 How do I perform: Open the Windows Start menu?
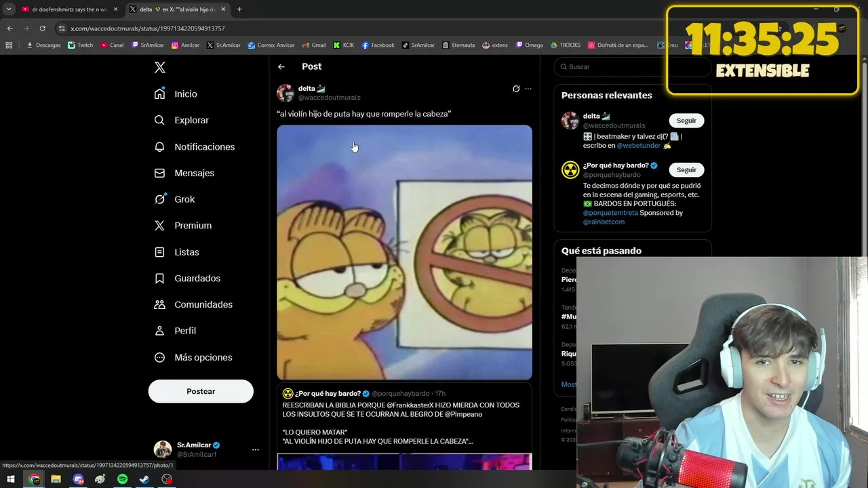(11, 479)
